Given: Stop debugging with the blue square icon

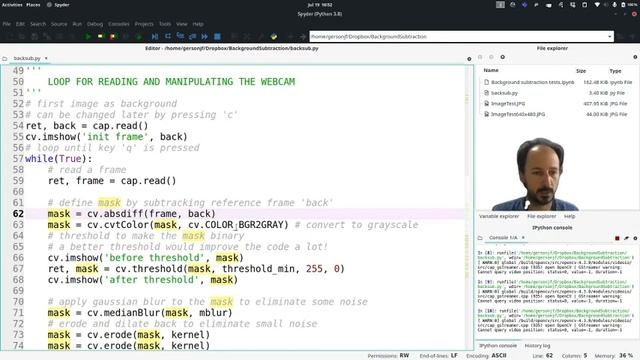Looking at the screenshot, I should coord(217,36).
